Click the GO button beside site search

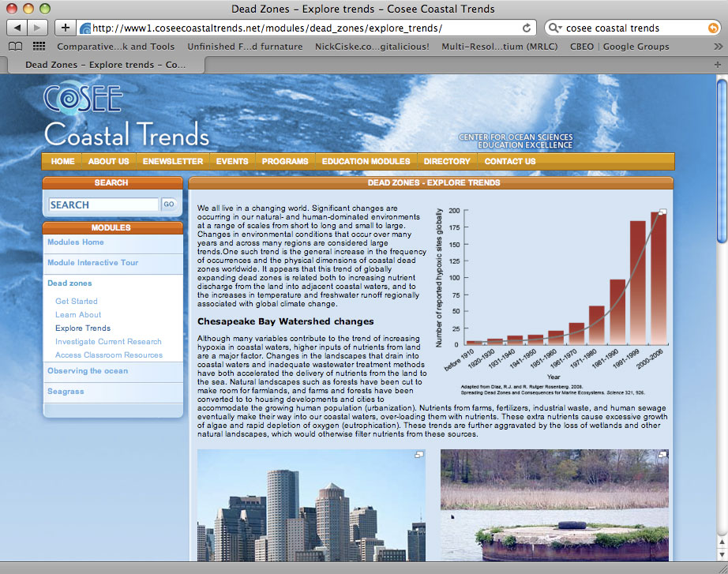168,204
